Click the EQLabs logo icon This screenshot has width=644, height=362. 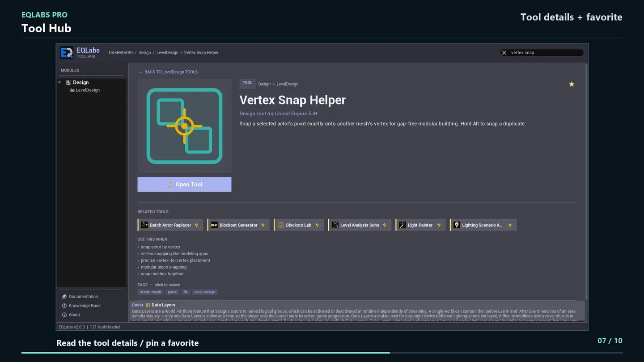coord(67,53)
